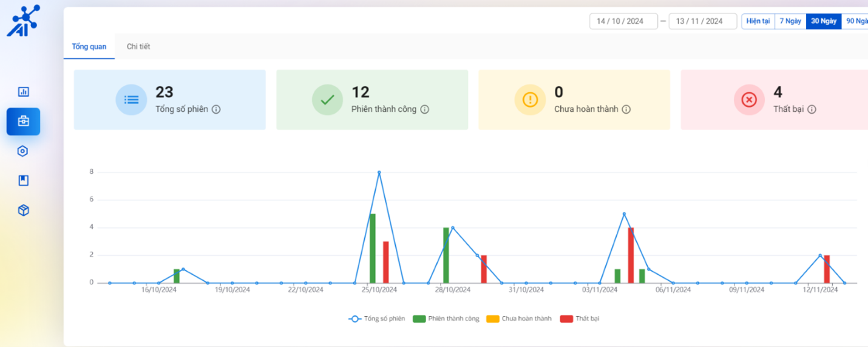The width and height of the screenshot is (868, 347).
Task: Click the AI logo in the sidebar
Action: click(x=23, y=21)
